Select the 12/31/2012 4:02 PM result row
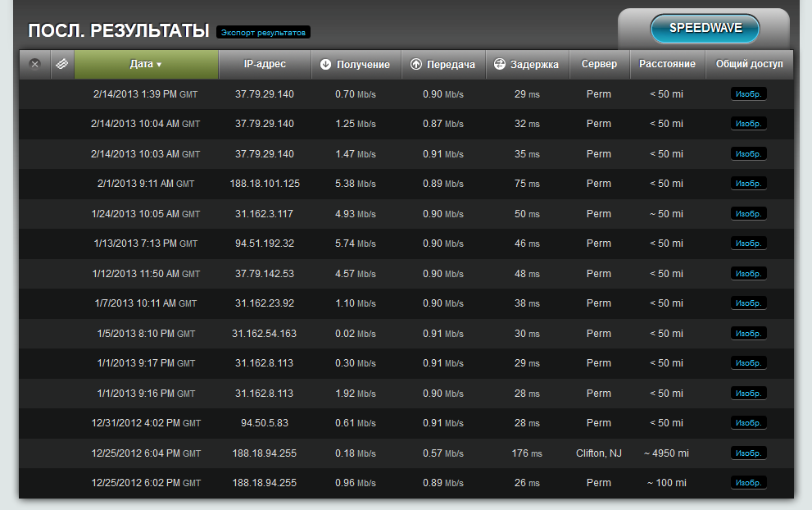812x510 pixels. (145, 423)
